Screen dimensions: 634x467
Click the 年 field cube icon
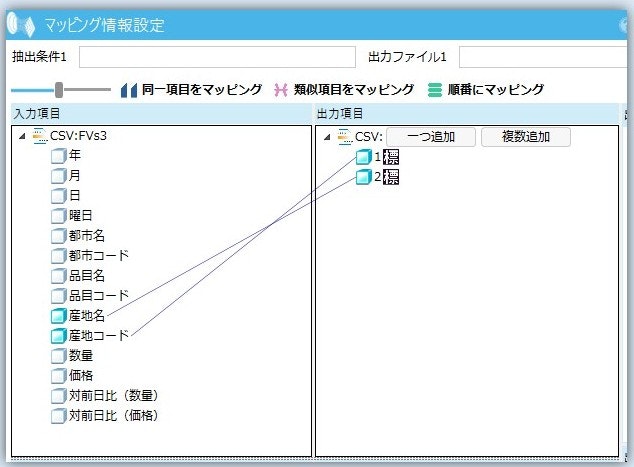59,156
